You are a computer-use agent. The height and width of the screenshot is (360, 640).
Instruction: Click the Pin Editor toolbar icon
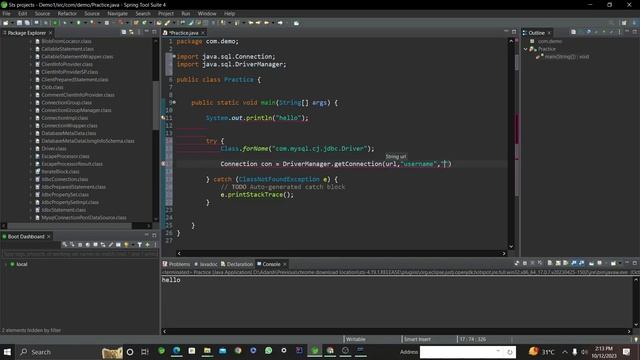click(296, 23)
